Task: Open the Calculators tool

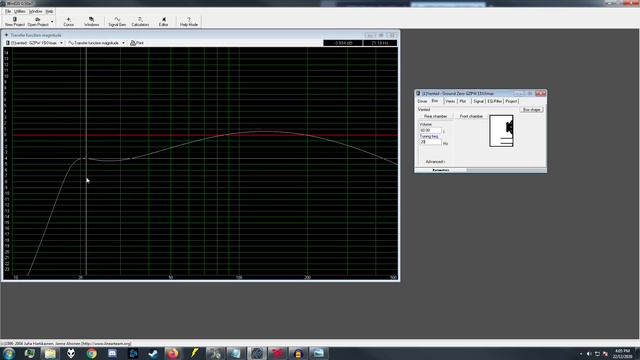Action: point(140,22)
